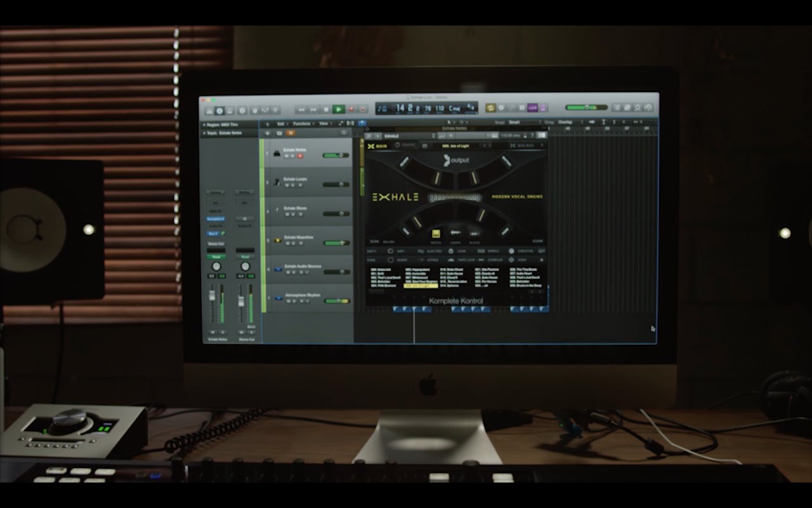Select the Loops mode icon in Exhale
The image size is (812, 508).
[455, 234]
